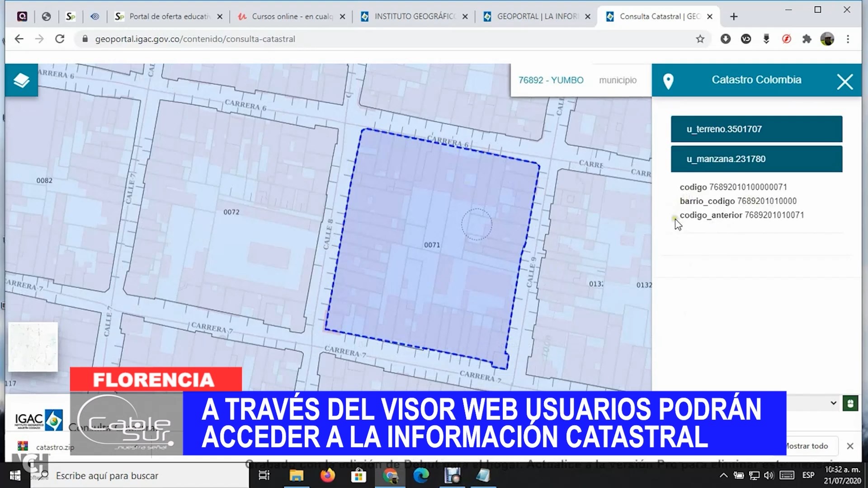Image resolution: width=868 pixels, height=488 pixels.
Task: Open the overview map thumbnail
Action: pyautogui.click(x=33, y=347)
